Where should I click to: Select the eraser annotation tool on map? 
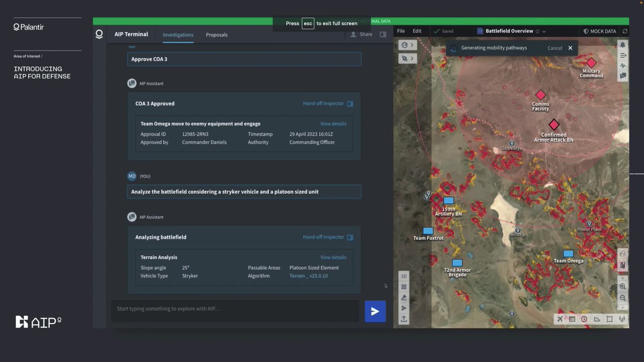click(404, 298)
